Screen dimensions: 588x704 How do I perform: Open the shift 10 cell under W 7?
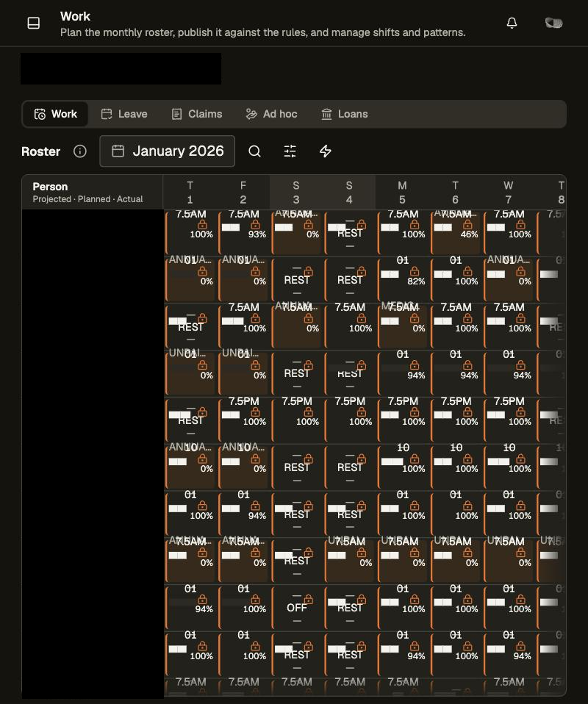(509, 467)
